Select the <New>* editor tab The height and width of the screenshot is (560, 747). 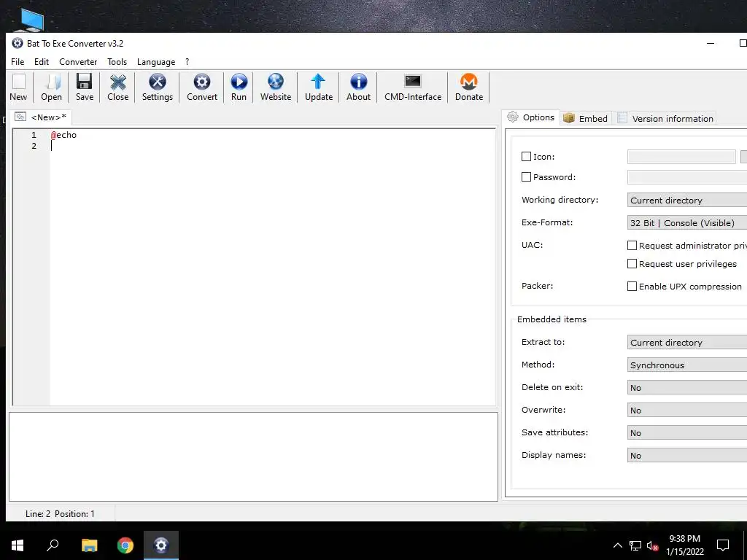(x=41, y=117)
